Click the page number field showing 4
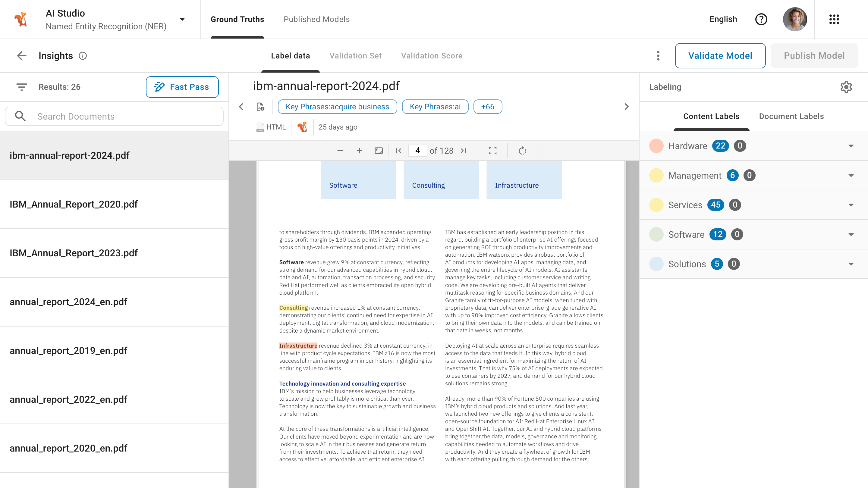The height and width of the screenshot is (488, 868). point(417,151)
